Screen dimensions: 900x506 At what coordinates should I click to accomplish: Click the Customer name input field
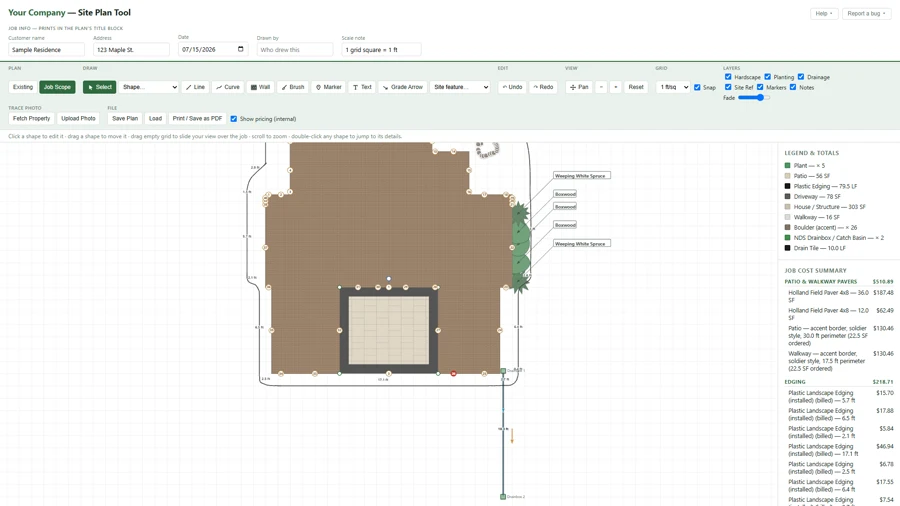[46, 49]
